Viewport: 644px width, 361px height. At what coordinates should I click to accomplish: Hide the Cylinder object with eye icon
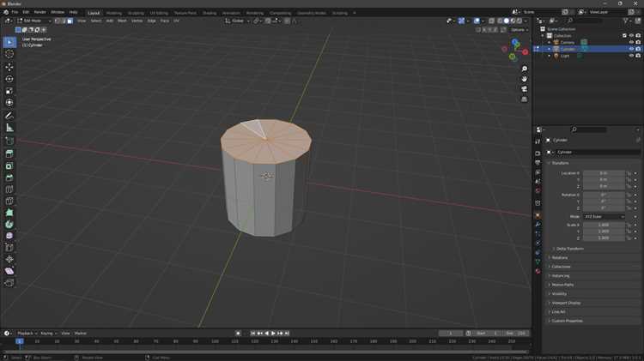(631, 49)
